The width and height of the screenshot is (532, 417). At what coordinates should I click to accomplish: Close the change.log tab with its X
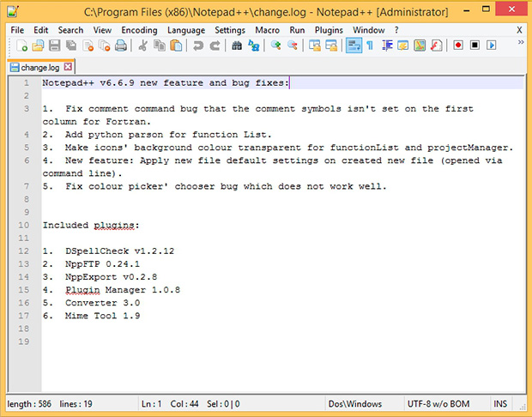(x=69, y=66)
